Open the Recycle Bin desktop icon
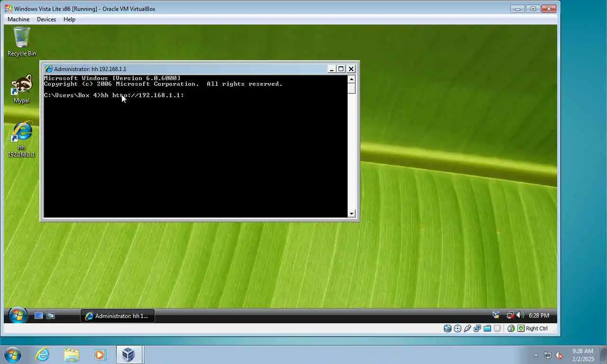This screenshot has width=607, height=364. (21, 42)
